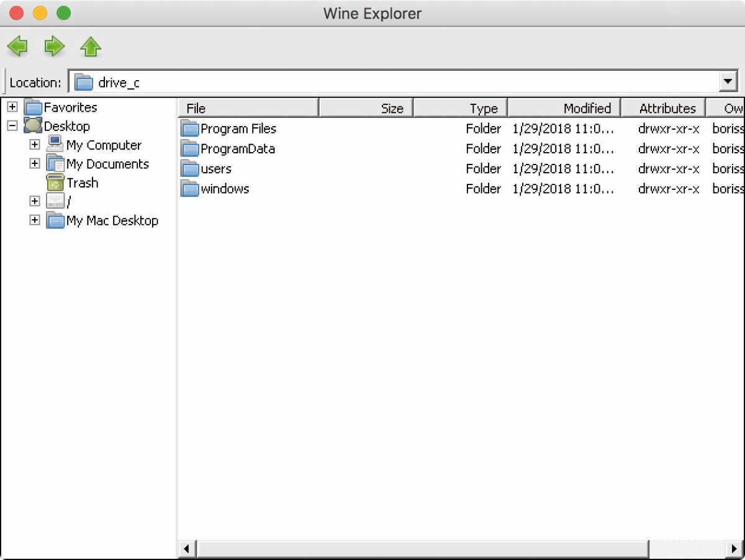Select My Documents in the tree
745x560 pixels.
(x=108, y=164)
